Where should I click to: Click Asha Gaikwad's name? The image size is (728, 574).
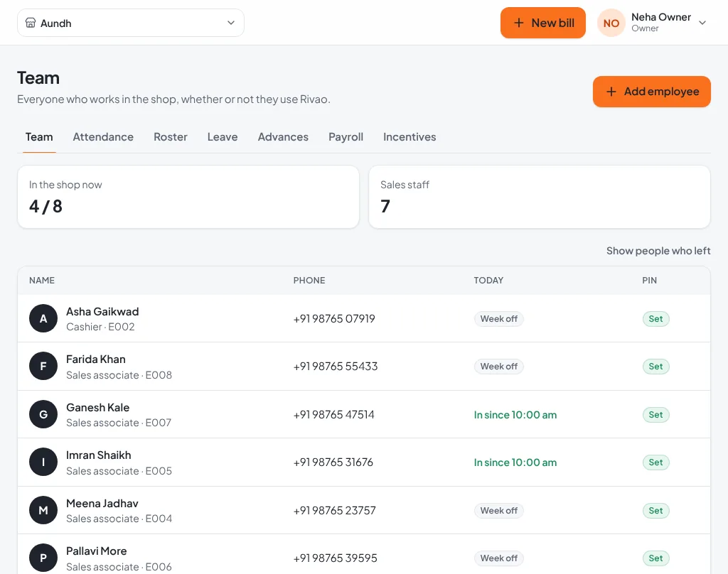click(102, 311)
